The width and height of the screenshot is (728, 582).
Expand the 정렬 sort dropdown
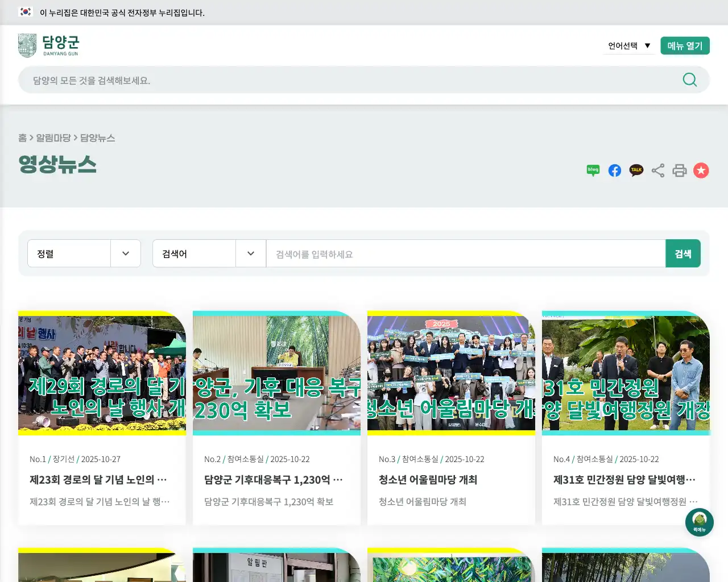point(84,253)
